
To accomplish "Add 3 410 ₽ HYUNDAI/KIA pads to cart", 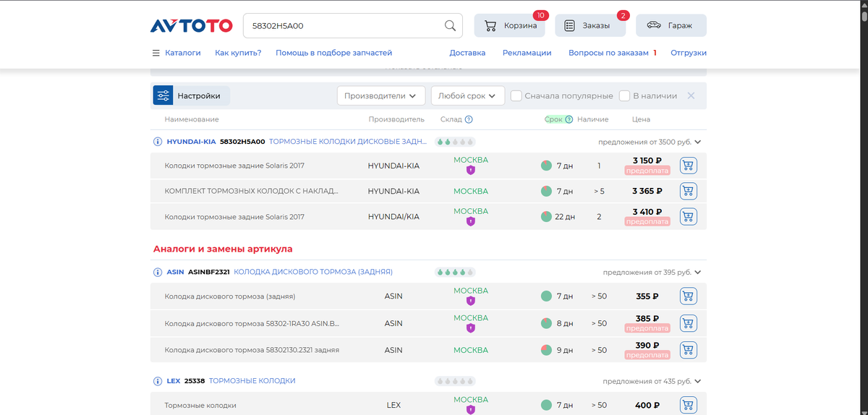I will click(x=688, y=217).
